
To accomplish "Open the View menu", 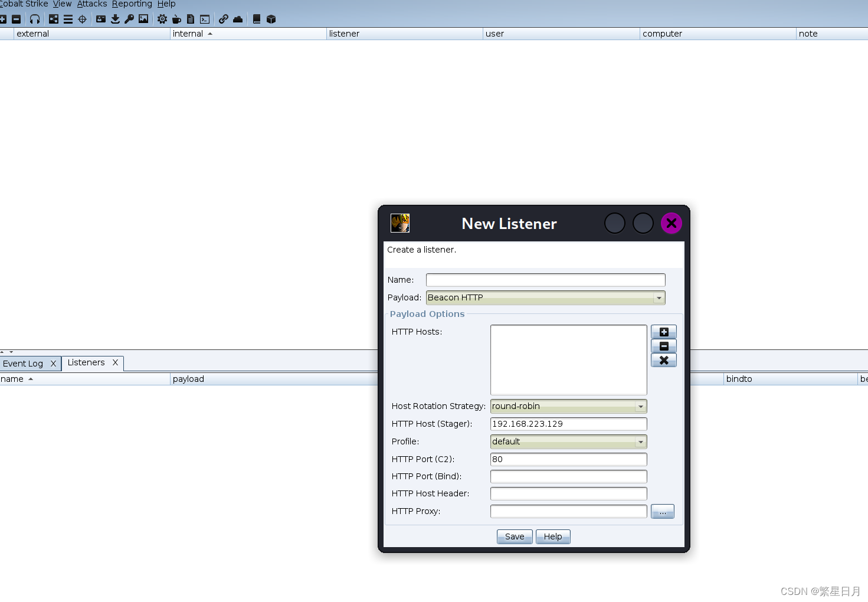I will [x=62, y=4].
